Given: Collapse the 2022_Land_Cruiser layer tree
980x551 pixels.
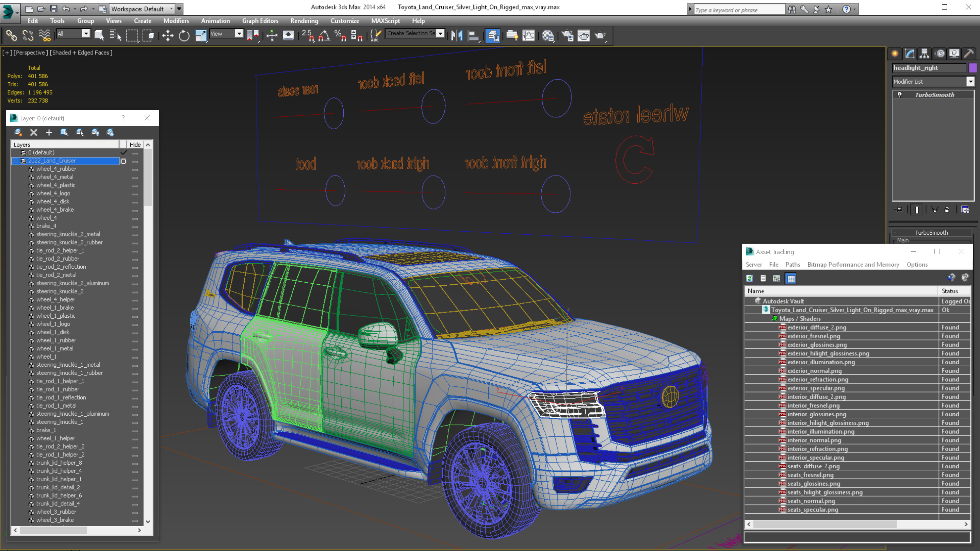Looking at the screenshot, I should 15,161.
